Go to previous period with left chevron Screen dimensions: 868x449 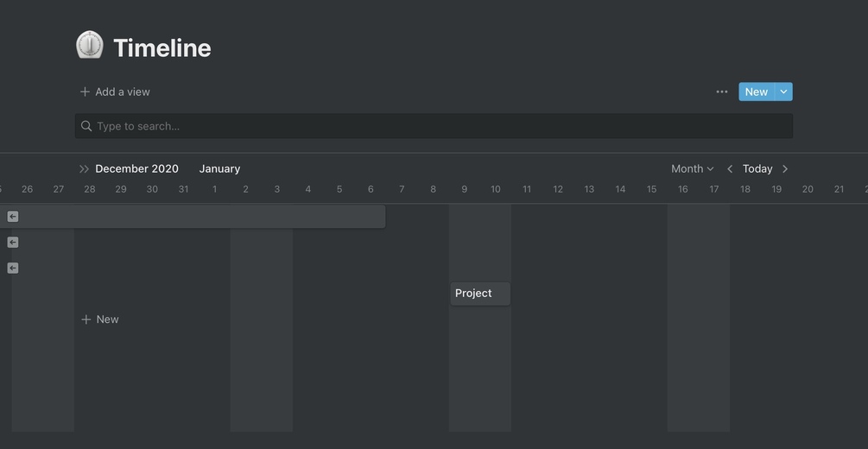click(x=730, y=169)
